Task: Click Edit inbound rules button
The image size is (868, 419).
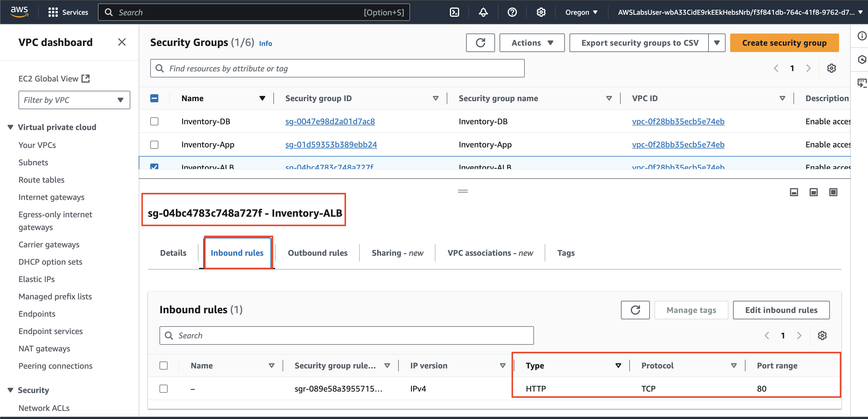Action: (781, 310)
